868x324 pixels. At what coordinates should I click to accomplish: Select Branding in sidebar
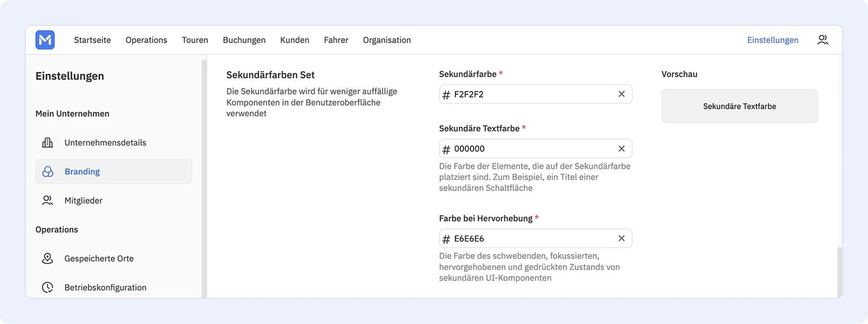(114, 172)
